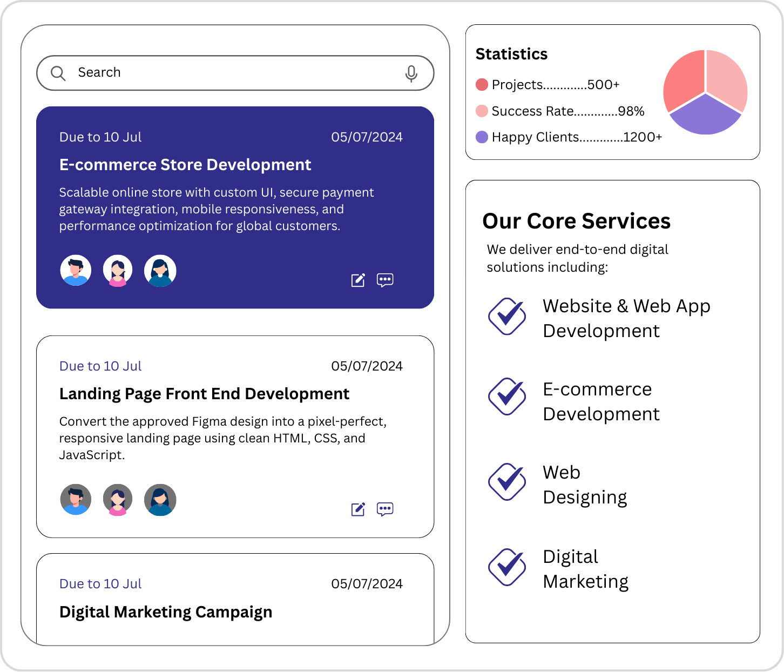Activate the voice search microphone

pos(411,73)
